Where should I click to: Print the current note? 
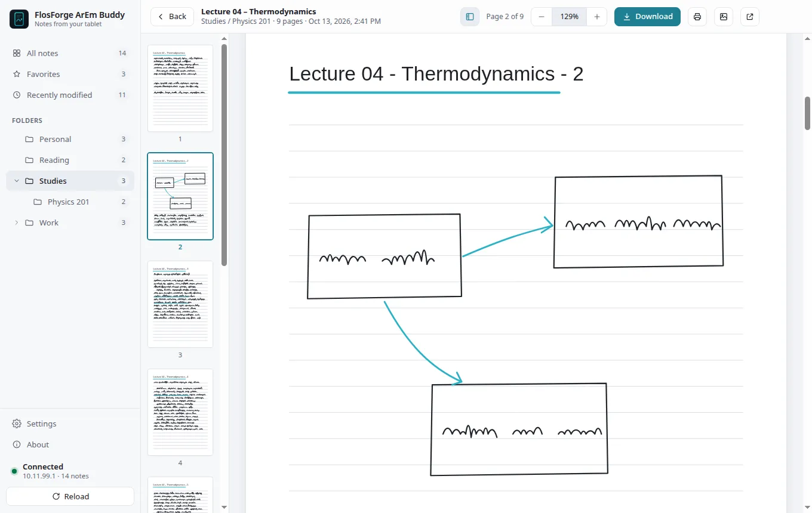tap(697, 17)
